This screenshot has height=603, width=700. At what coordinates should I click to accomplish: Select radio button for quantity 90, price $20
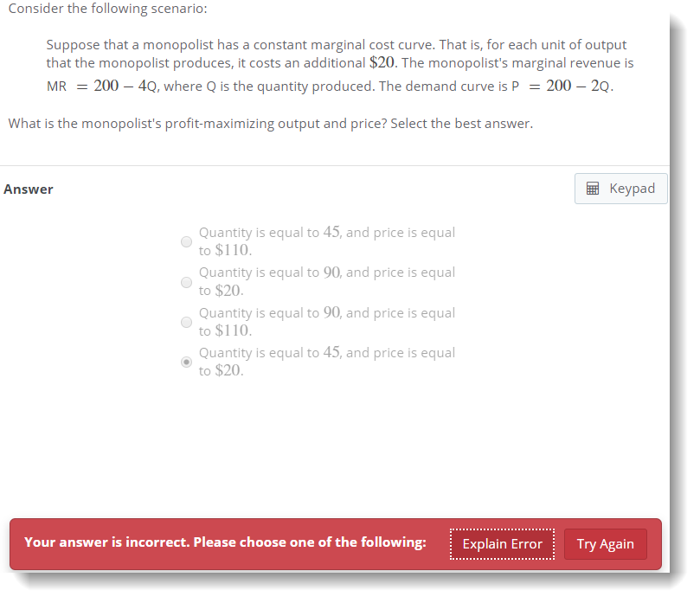click(186, 282)
